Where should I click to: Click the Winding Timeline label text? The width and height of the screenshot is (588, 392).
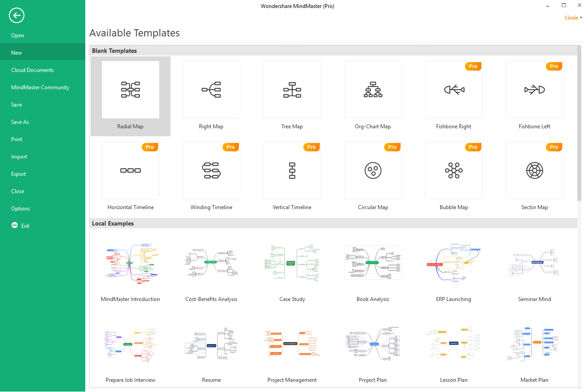click(x=211, y=207)
